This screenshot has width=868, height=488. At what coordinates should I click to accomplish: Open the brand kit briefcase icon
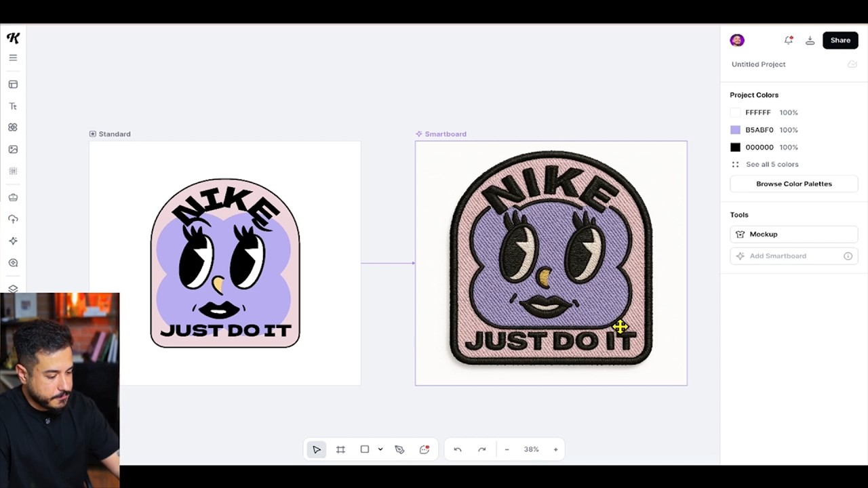click(13, 198)
